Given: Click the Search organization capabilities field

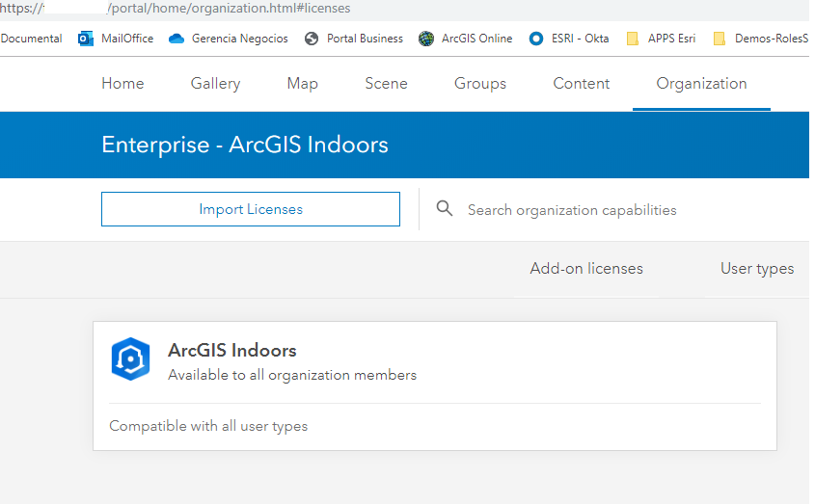Looking at the screenshot, I should [x=572, y=210].
